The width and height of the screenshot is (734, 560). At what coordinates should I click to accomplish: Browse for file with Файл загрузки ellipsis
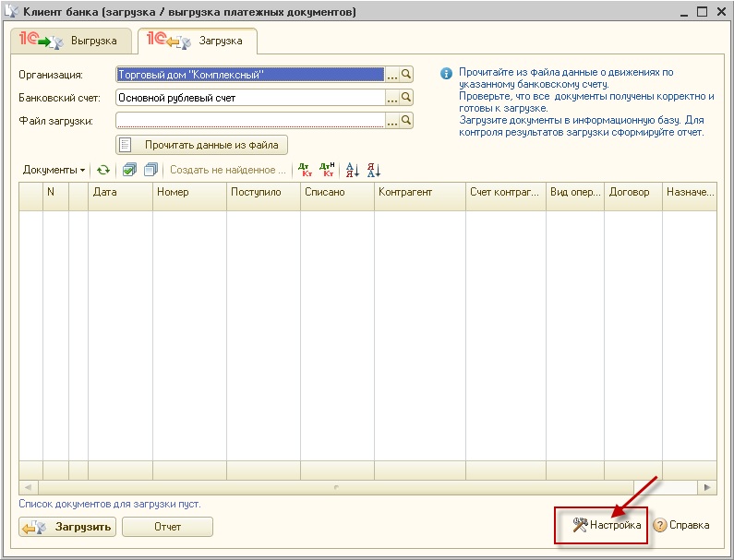[391, 121]
